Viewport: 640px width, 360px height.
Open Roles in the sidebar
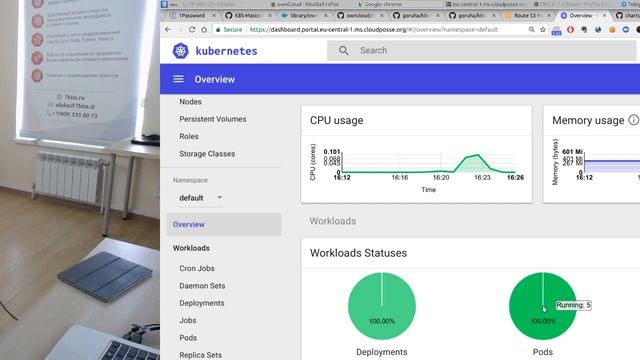[x=189, y=136]
